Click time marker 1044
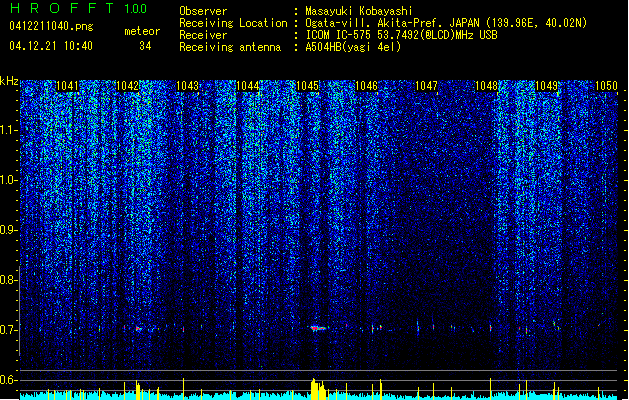This screenshot has width=629, height=400. [x=248, y=86]
